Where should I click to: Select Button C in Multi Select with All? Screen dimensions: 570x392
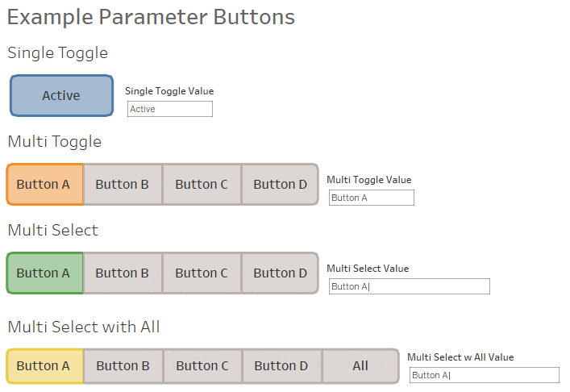pyautogui.click(x=202, y=366)
